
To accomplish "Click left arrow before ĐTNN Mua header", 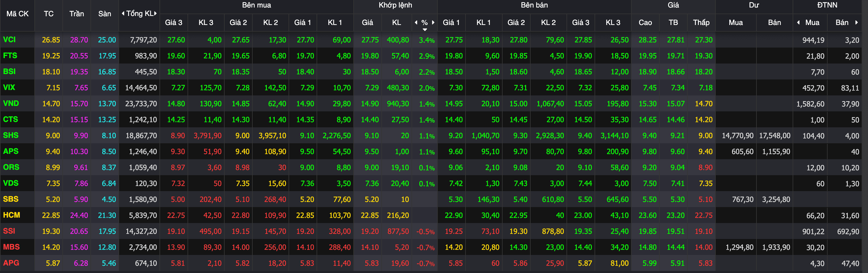I will (x=798, y=23).
